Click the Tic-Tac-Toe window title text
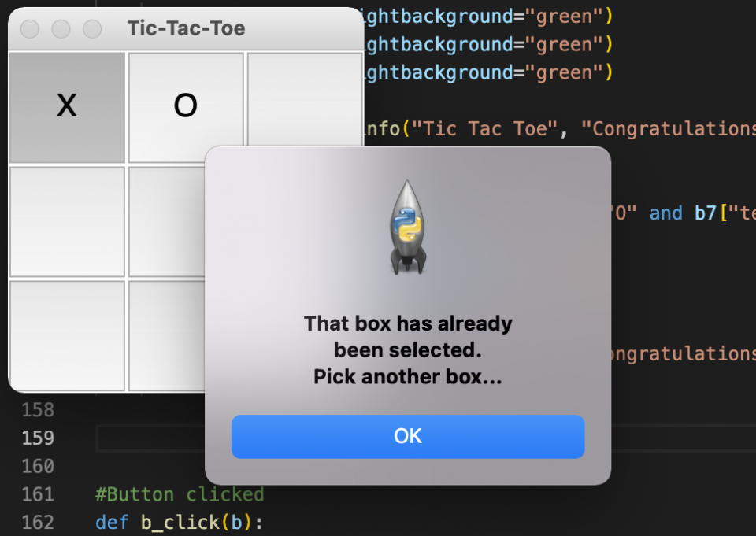756x536 pixels. [186, 29]
